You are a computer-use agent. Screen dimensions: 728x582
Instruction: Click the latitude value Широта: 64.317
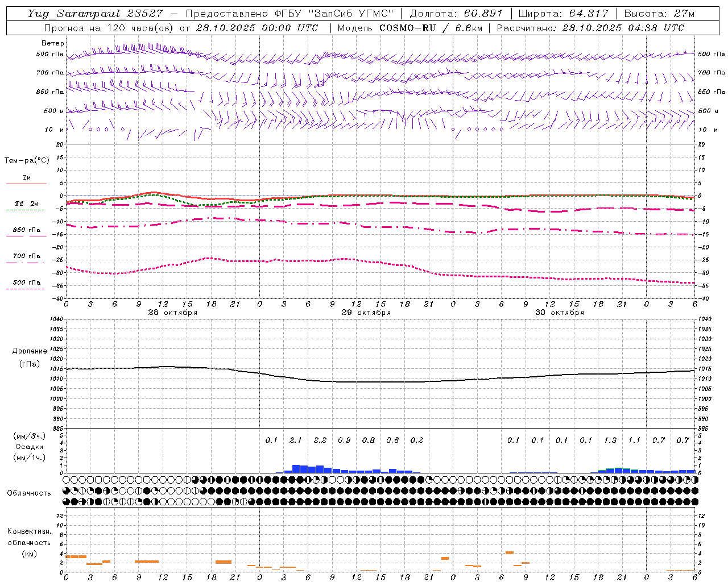(563, 14)
